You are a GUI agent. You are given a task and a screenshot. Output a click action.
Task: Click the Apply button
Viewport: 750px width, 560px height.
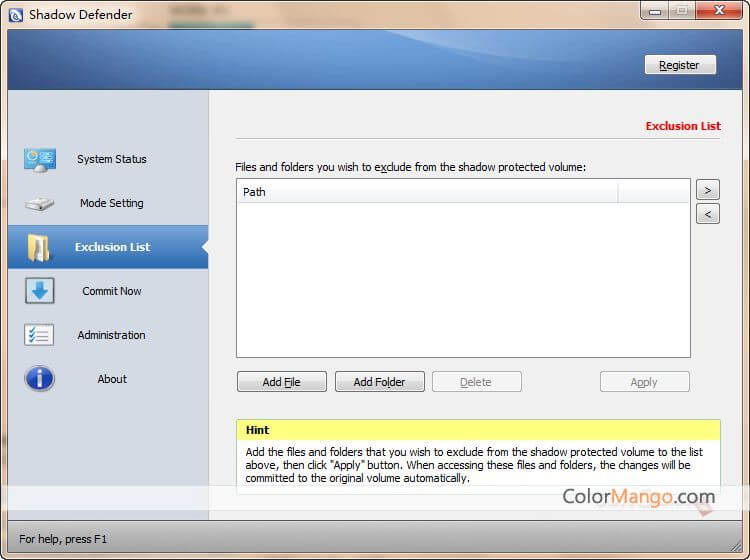[x=644, y=382]
